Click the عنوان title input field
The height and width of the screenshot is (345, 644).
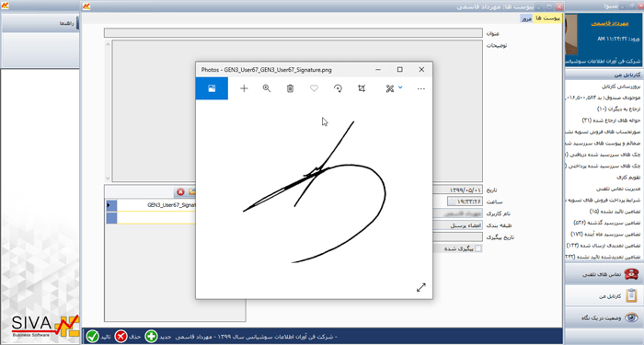pyautogui.click(x=293, y=33)
